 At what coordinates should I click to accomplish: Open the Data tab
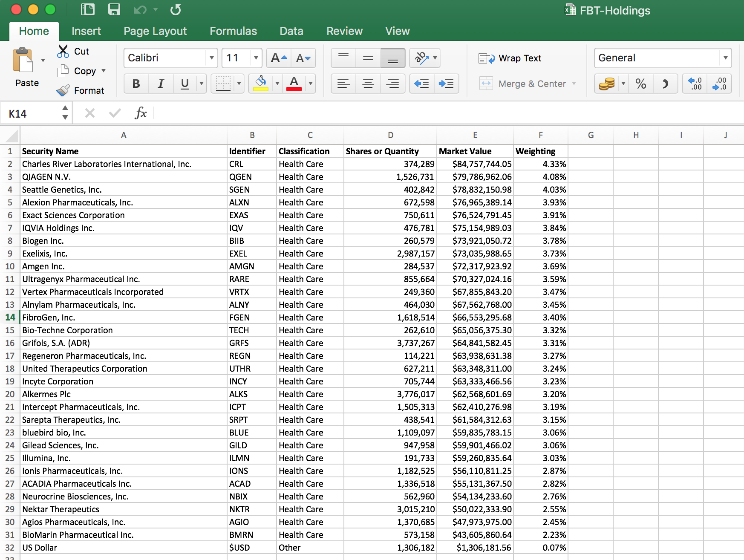tap(291, 31)
